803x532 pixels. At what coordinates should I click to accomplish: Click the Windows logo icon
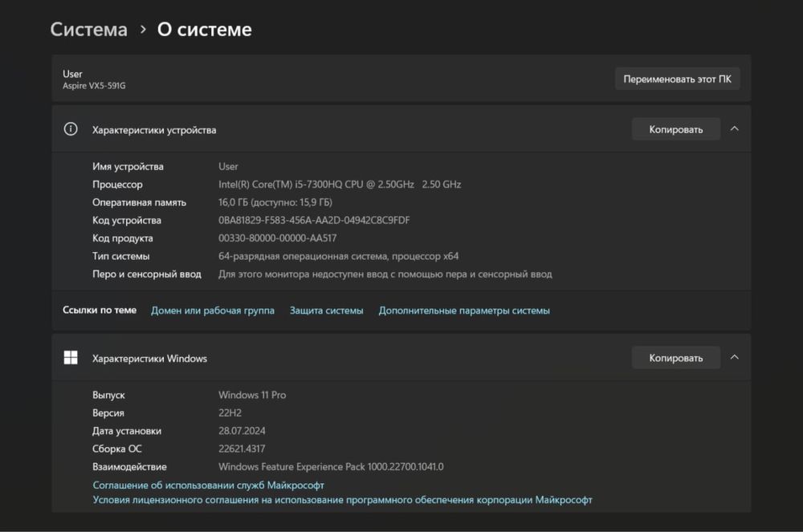pyautogui.click(x=71, y=358)
